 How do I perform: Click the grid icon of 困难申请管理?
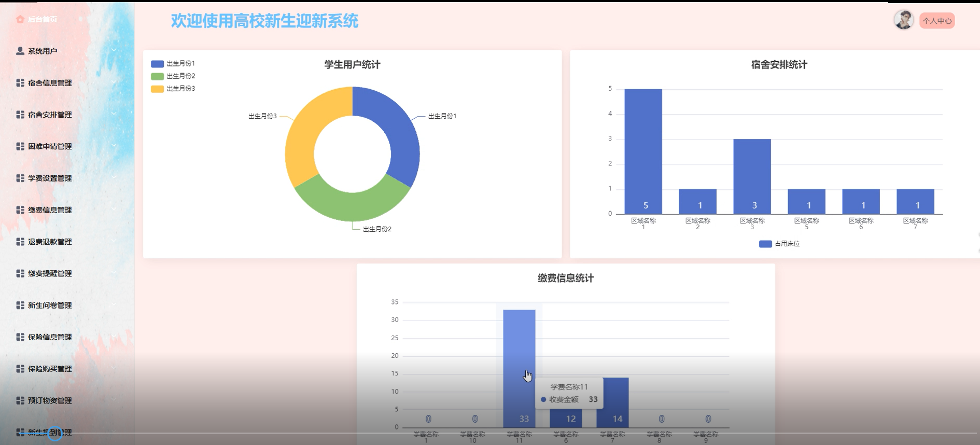pyautogui.click(x=20, y=146)
